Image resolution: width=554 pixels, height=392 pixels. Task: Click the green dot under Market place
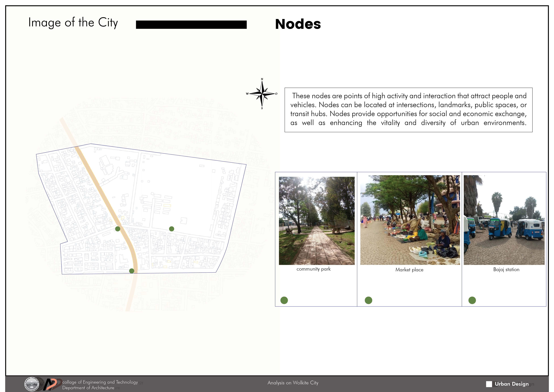click(368, 300)
